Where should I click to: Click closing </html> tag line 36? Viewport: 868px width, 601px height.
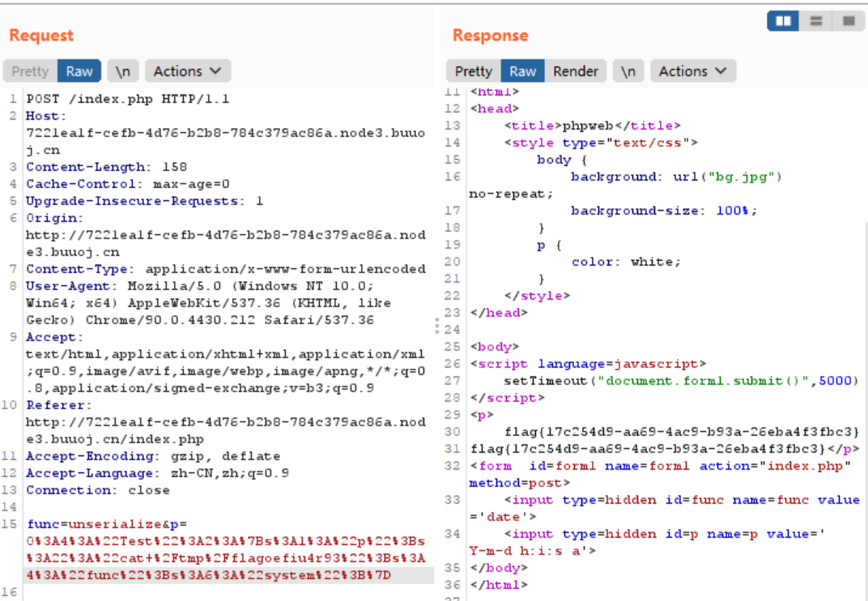(x=499, y=585)
